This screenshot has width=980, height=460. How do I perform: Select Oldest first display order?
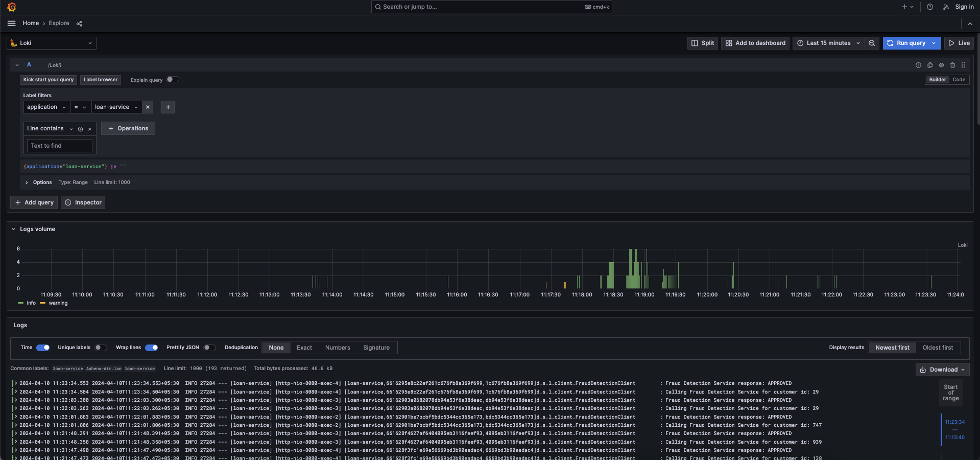(938, 348)
